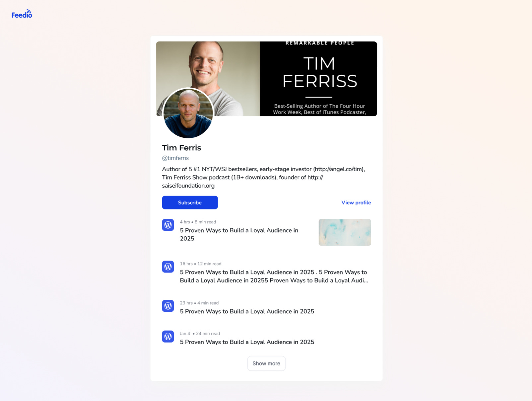Click the WordPress icon beside the 4 hrs post

(168, 225)
